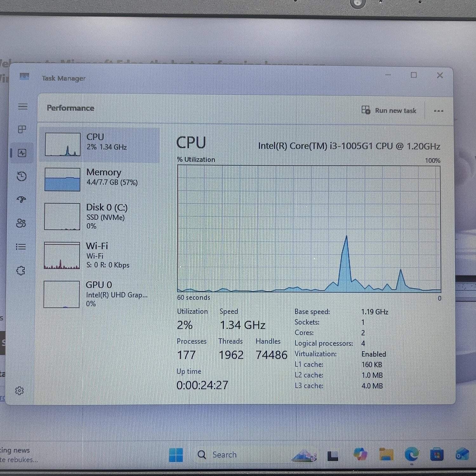Click the Disk 0 mini graph thumbnail
Image resolution: width=476 pixels, height=476 pixels.
tap(62, 216)
